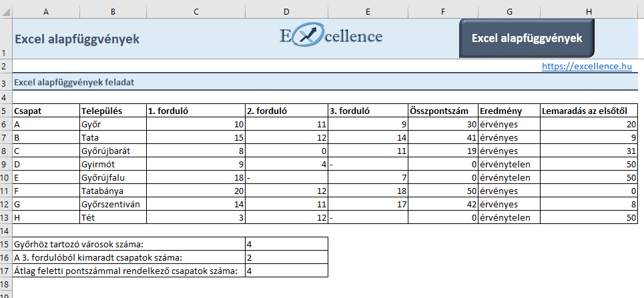644x298 pixels.
Task: Select column B header
Action: (113, 12)
